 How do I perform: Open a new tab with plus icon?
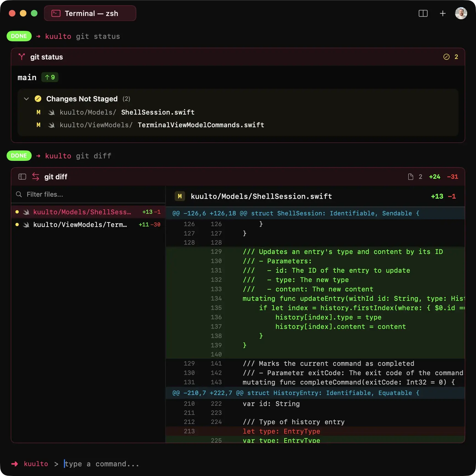pyautogui.click(x=442, y=13)
